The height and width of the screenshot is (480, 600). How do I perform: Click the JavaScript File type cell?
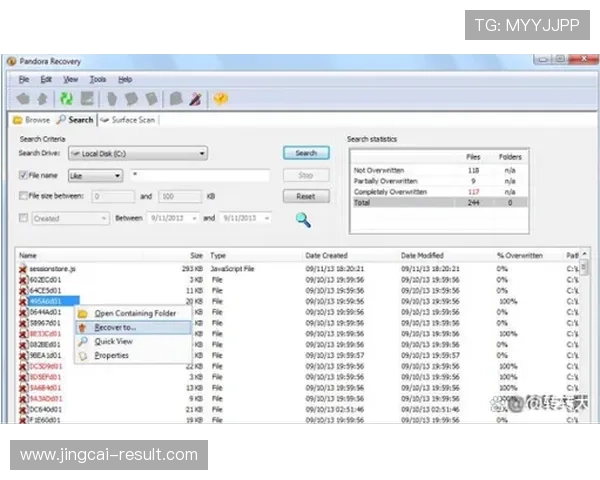pos(232,269)
